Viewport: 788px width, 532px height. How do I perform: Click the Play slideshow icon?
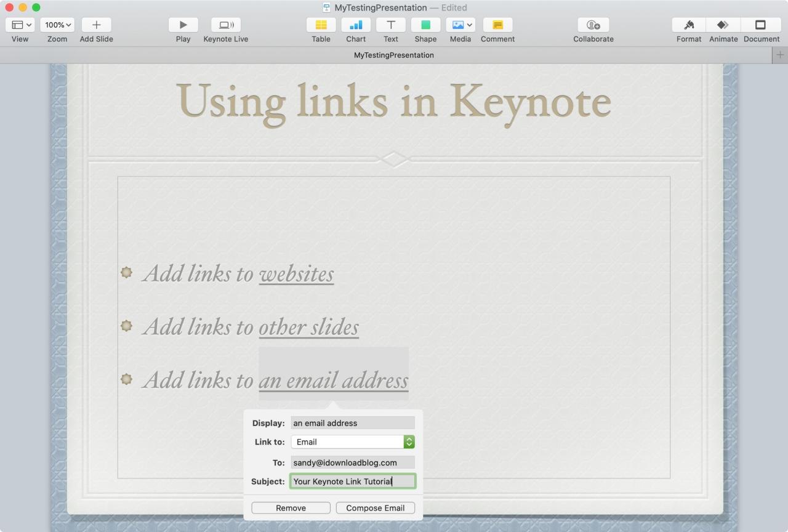tap(183, 25)
